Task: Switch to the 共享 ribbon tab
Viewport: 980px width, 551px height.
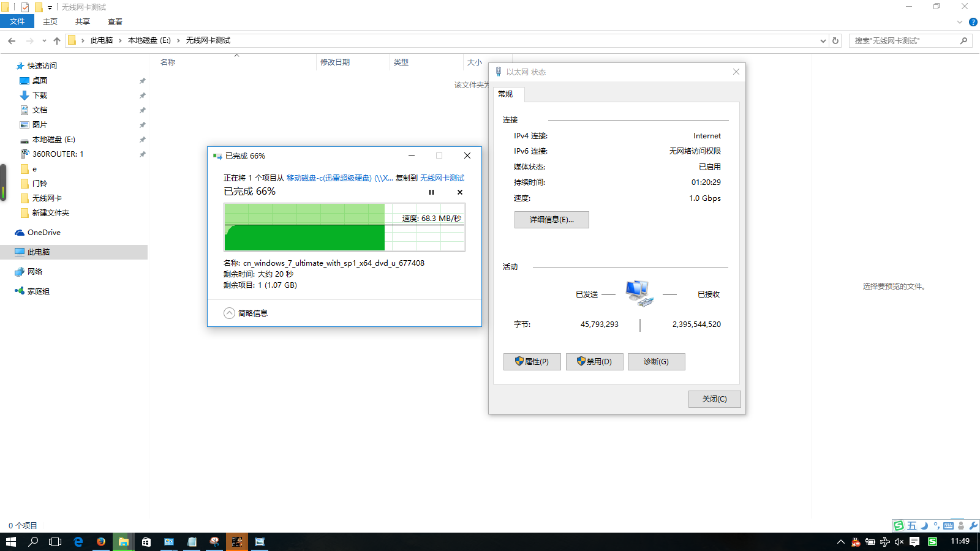Action: 83,22
